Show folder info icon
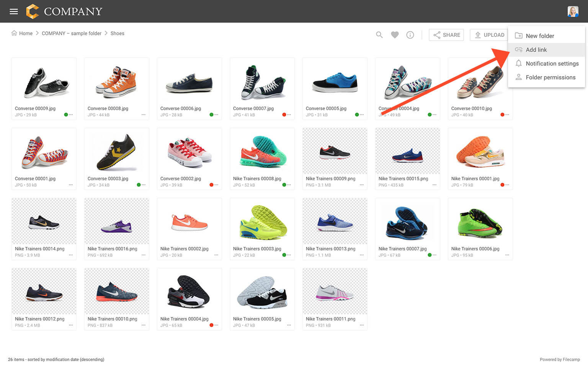This screenshot has height=368, width=588. [410, 35]
